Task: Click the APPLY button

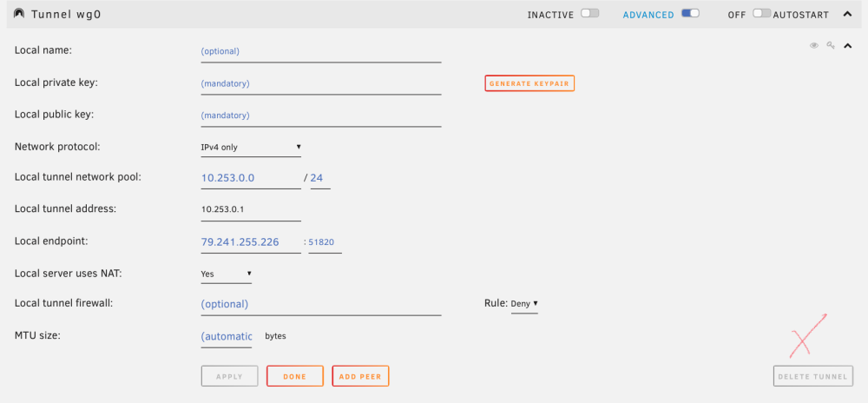Action: coord(229,376)
